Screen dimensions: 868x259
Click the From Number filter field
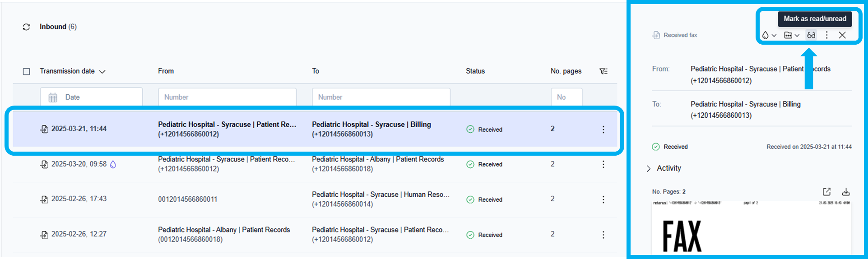tap(227, 97)
